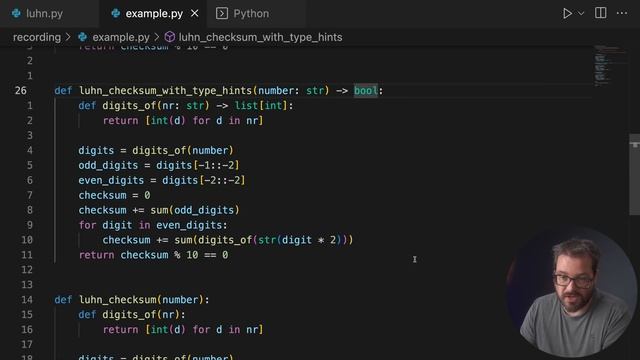Split the editor to the right
640x360 pixels.
pos(600,13)
